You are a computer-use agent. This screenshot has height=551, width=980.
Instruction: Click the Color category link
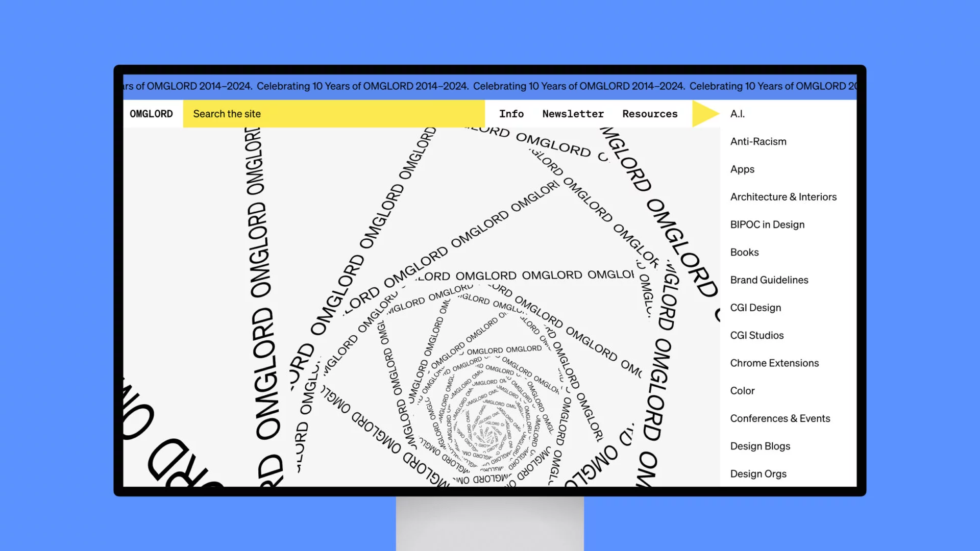pyautogui.click(x=743, y=390)
